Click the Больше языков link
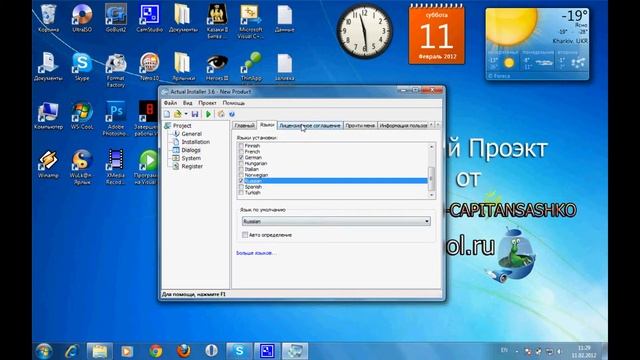Viewport: 640px width, 360px height. tap(256, 253)
